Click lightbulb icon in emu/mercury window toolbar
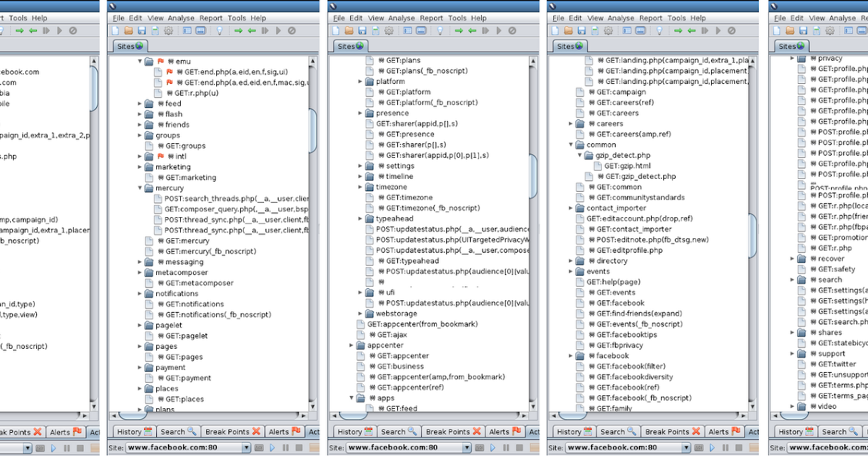This screenshot has width=868, height=456. [220, 30]
